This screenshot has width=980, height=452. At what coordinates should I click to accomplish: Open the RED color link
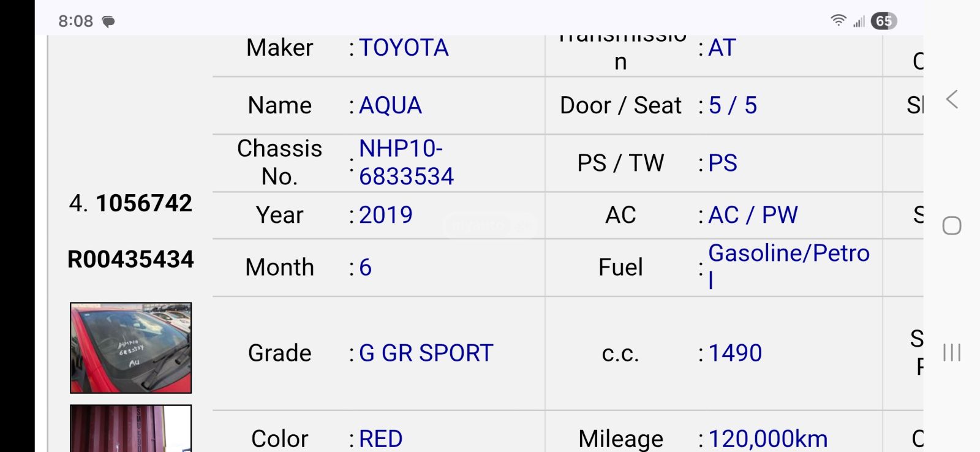pyautogui.click(x=381, y=439)
